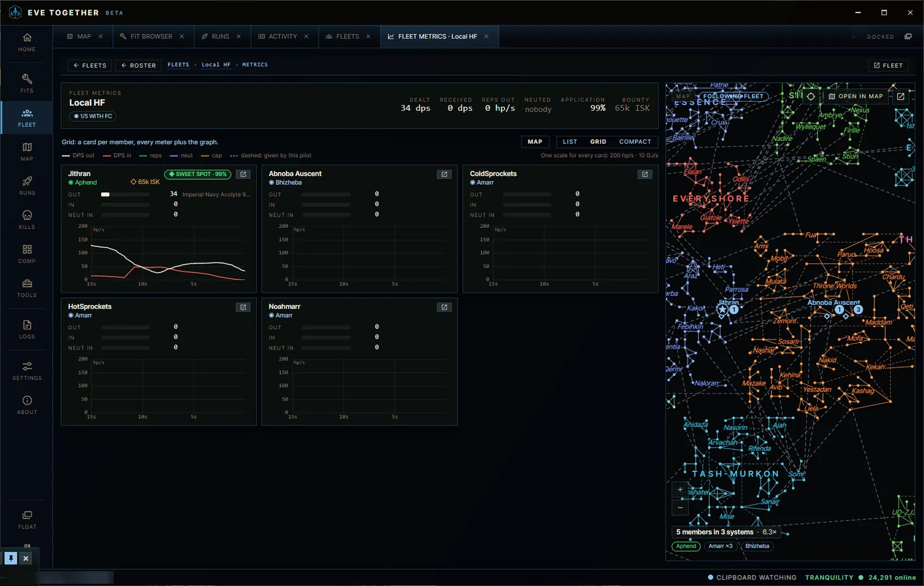Click the pop-out window icon beside DOCKED
924x586 pixels.
point(908,36)
